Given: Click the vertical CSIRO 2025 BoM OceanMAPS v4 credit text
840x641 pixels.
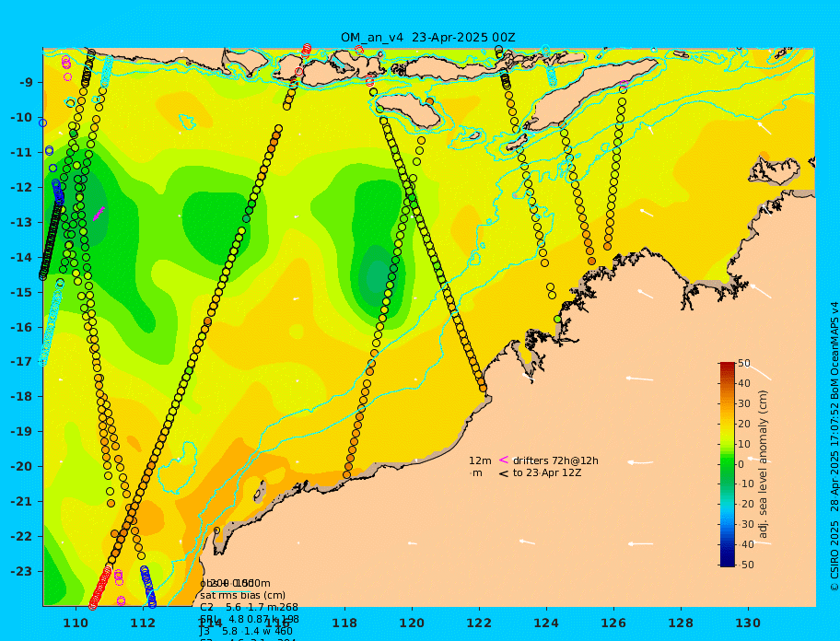Looking at the screenshot, I should [834, 447].
